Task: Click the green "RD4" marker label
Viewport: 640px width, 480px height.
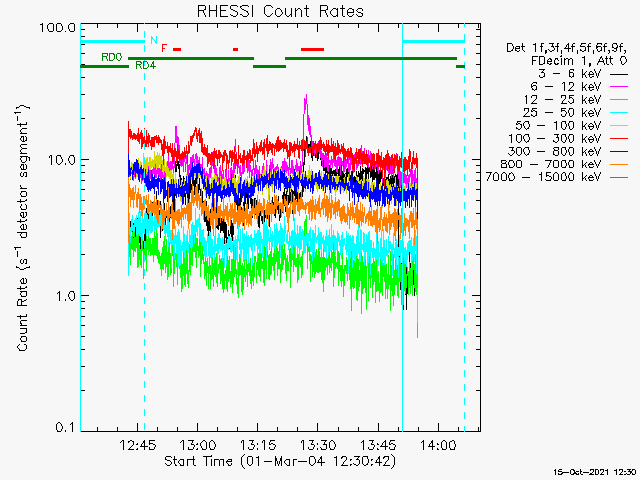Action: click(145, 65)
